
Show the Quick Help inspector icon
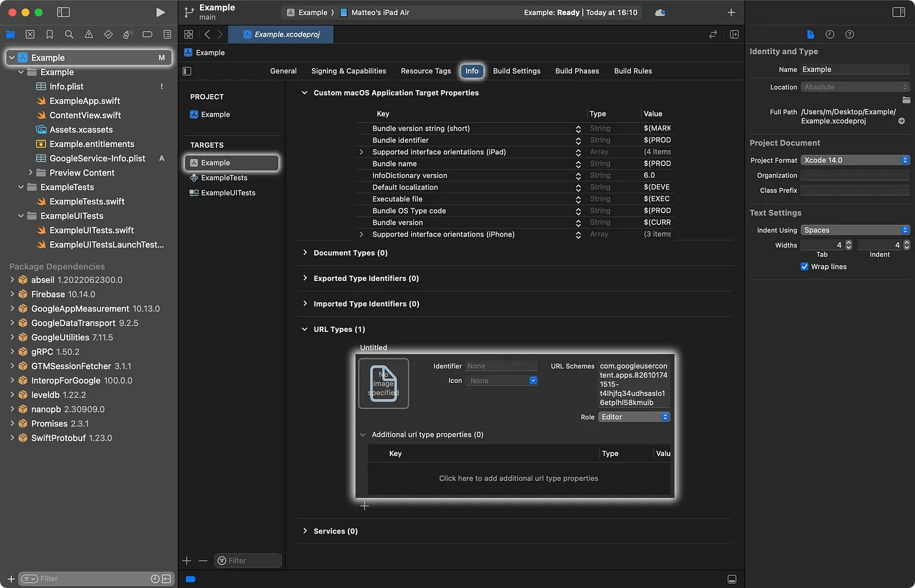coord(850,34)
